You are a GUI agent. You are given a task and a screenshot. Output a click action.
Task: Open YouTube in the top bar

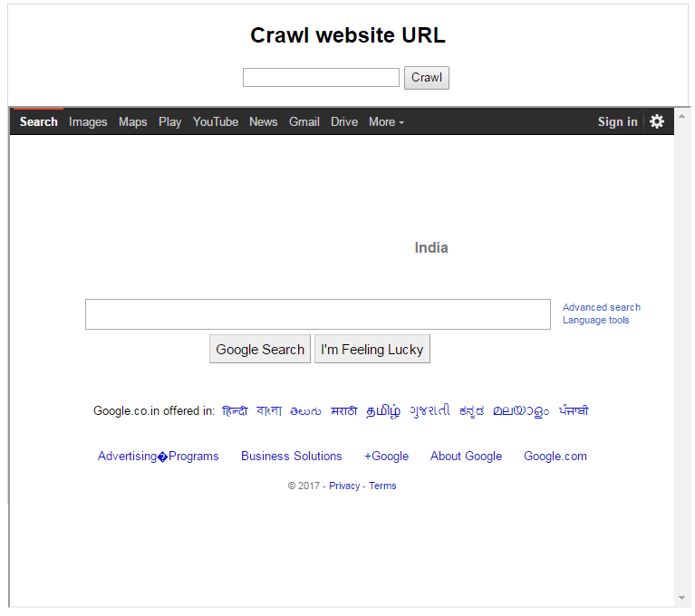216,121
